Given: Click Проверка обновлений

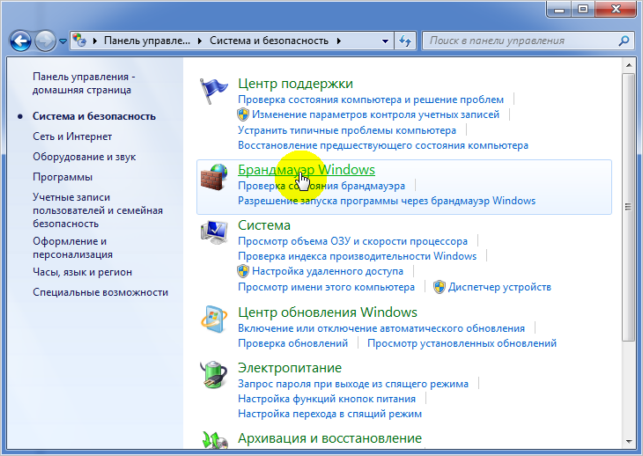Looking at the screenshot, I should [x=293, y=343].
